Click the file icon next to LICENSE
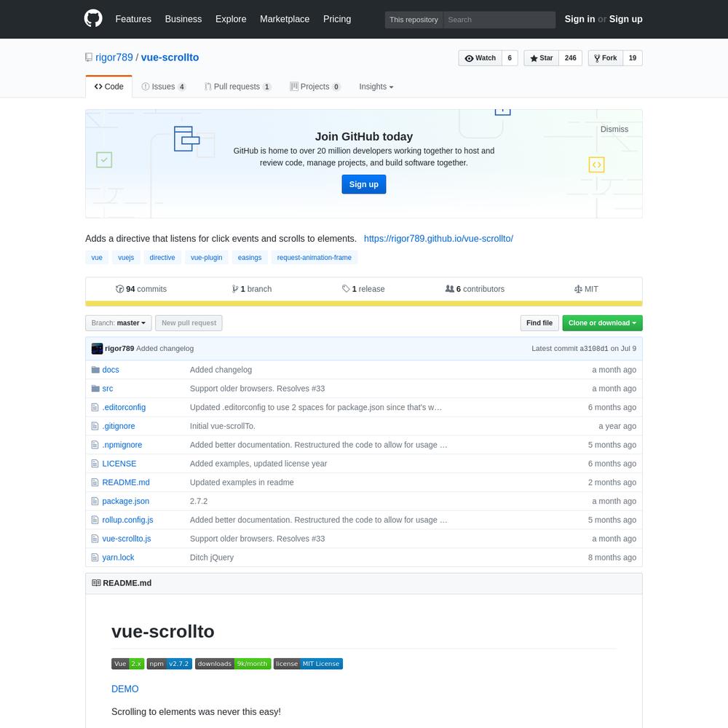728x728 pixels. (95, 463)
